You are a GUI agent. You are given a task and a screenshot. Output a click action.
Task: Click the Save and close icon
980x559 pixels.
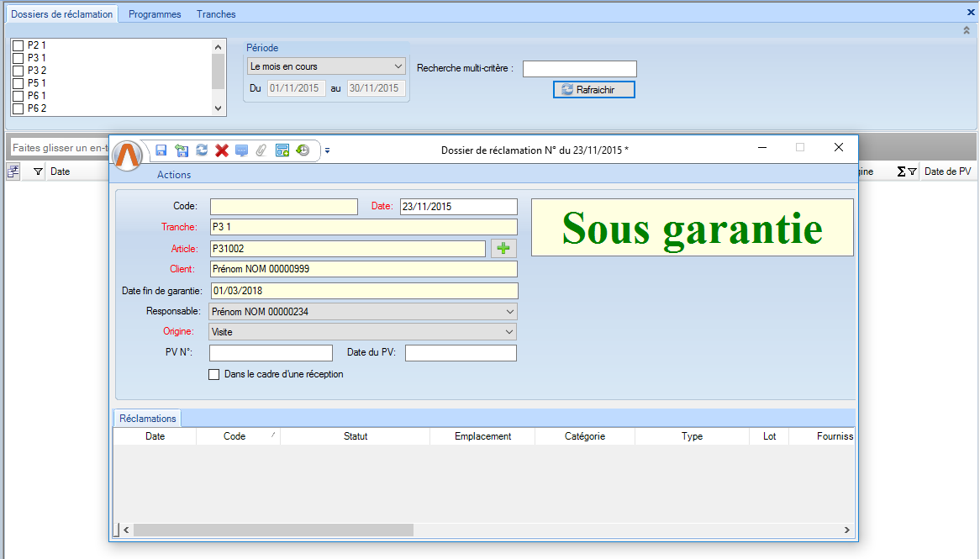pyautogui.click(x=182, y=150)
